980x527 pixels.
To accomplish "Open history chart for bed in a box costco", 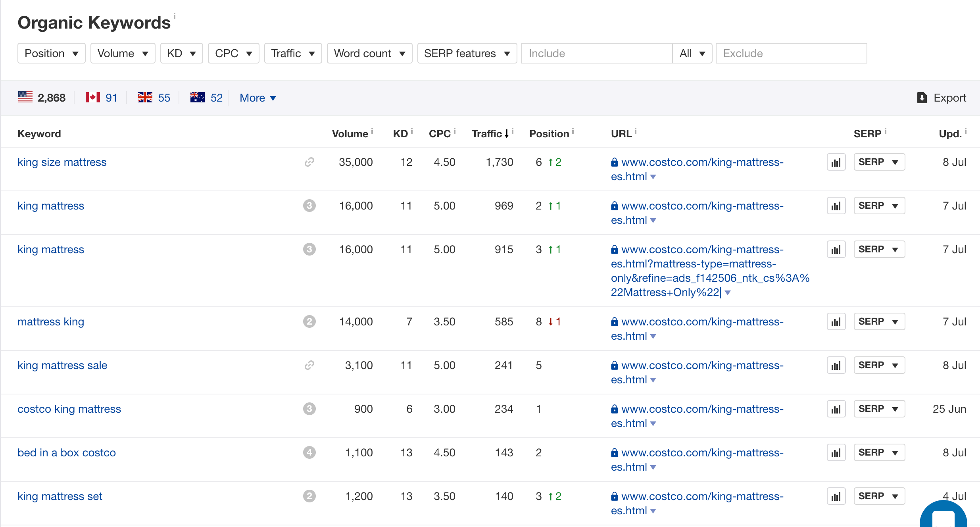I will coord(836,453).
